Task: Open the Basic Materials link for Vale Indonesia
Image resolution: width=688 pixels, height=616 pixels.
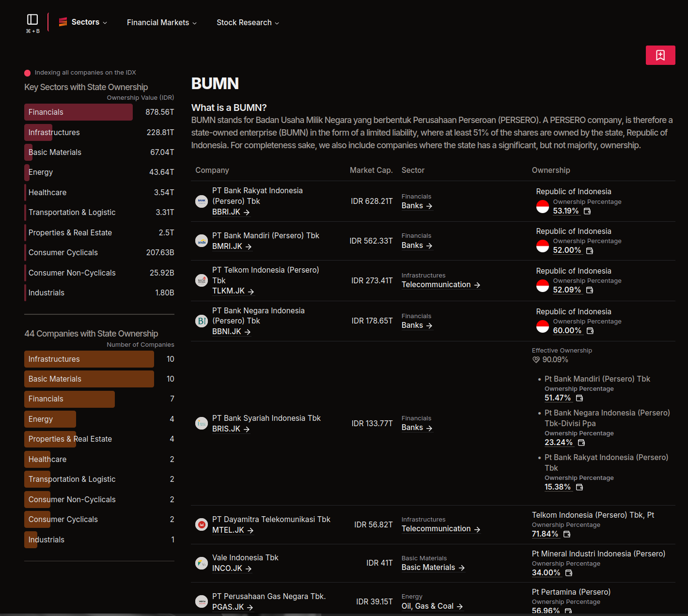Action: click(433, 568)
